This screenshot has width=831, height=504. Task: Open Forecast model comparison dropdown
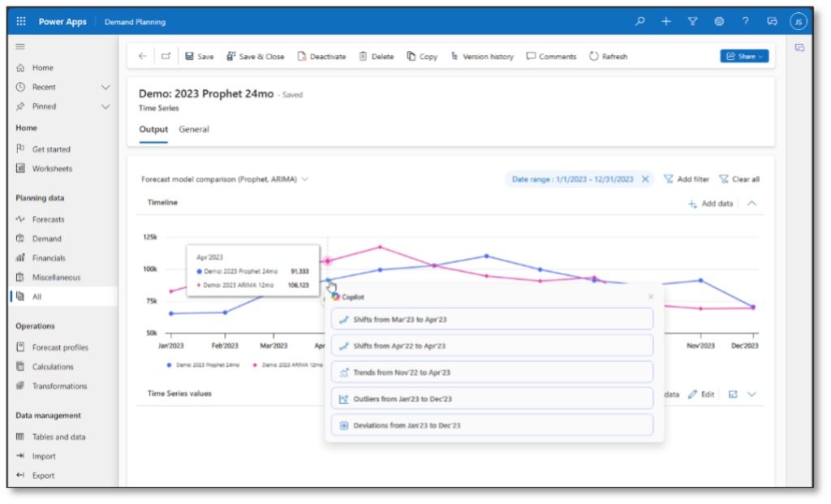pyautogui.click(x=225, y=179)
